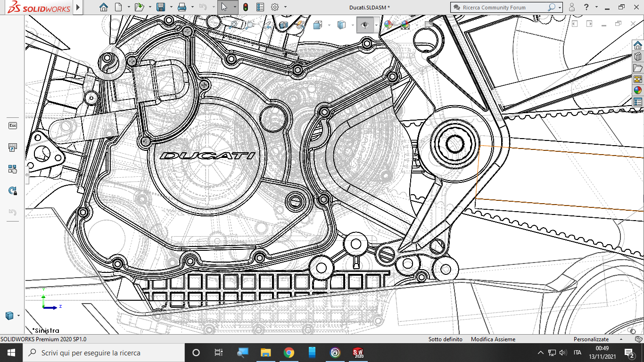Open the Select tool dropdown arrow
Image resolution: width=644 pixels, height=362 pixels.
point(234,7)
